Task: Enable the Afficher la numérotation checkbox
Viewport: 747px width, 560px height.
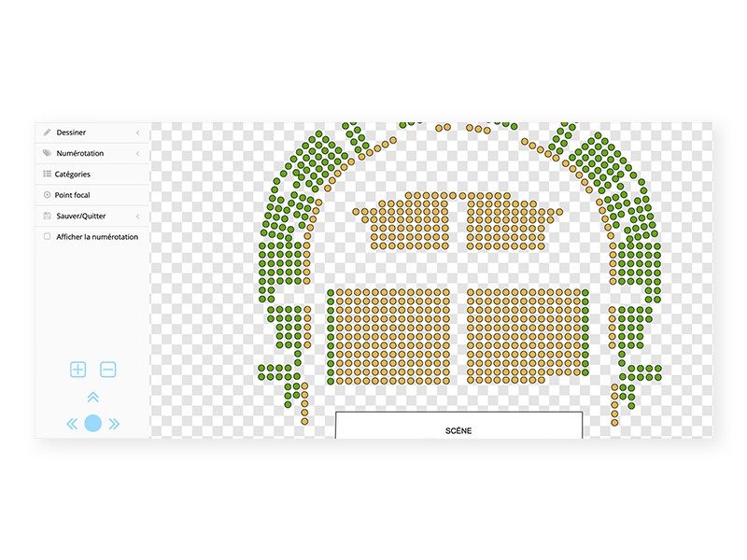Action: click(47, 237)
